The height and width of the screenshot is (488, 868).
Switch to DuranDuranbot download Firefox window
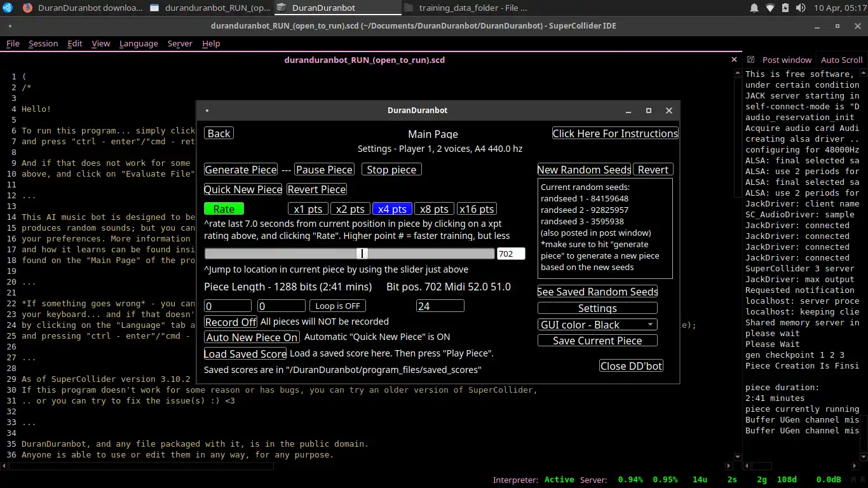pos(83,8)
